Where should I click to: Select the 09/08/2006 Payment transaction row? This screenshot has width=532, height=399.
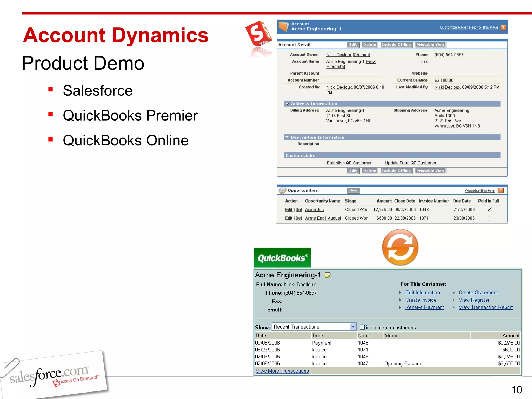388,343
